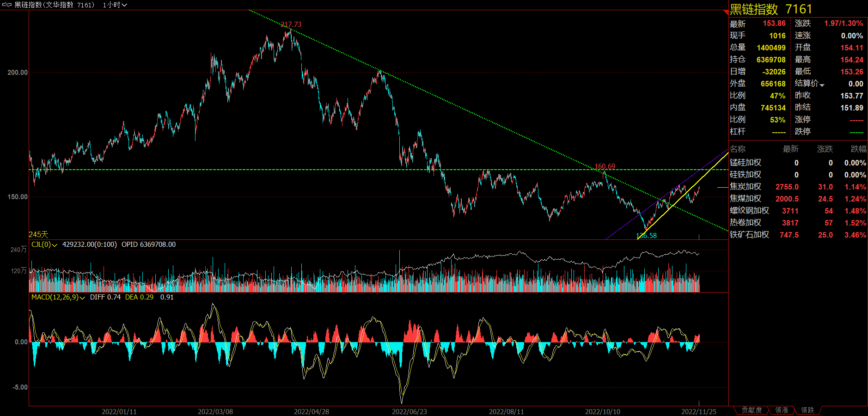868x416 pixels.
Task: Click the 2022/06/23 date on time axis
Action: pyautogui.click(x=410, y=411)
